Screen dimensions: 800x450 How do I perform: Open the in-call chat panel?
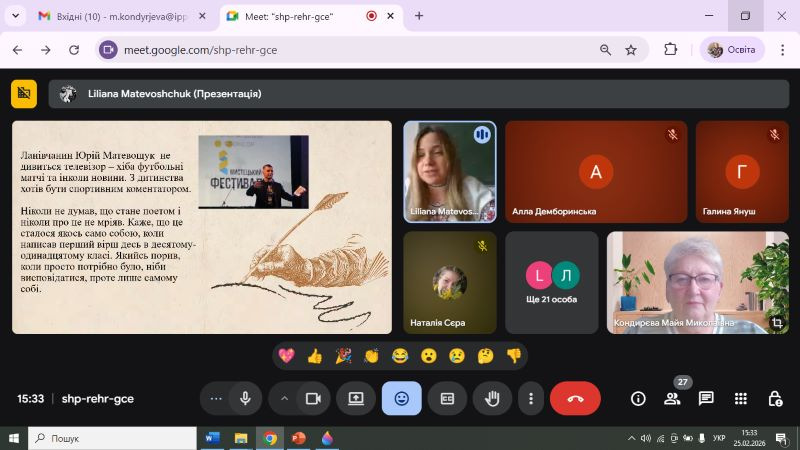click(706, 398)
